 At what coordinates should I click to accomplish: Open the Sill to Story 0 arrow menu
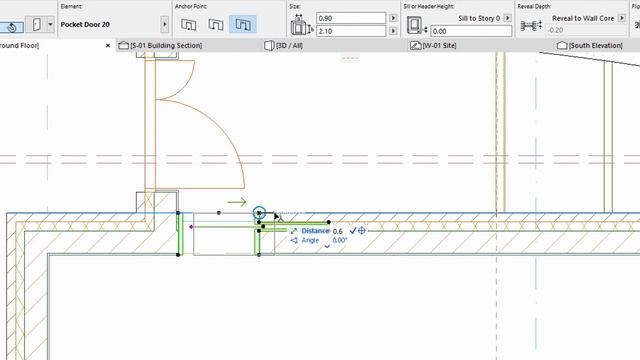pyautogui.click(x=507, y=18)
